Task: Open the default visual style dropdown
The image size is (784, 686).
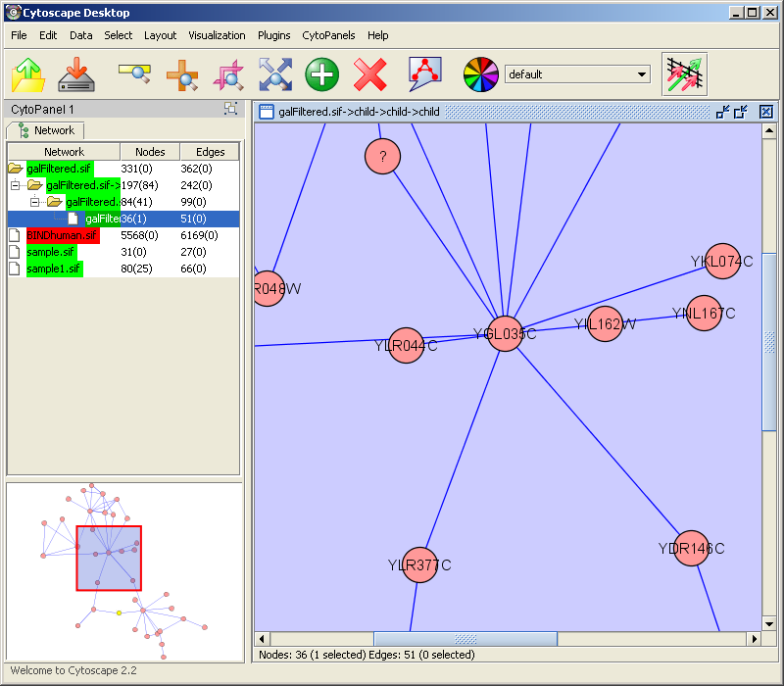Action: (577, 74)
